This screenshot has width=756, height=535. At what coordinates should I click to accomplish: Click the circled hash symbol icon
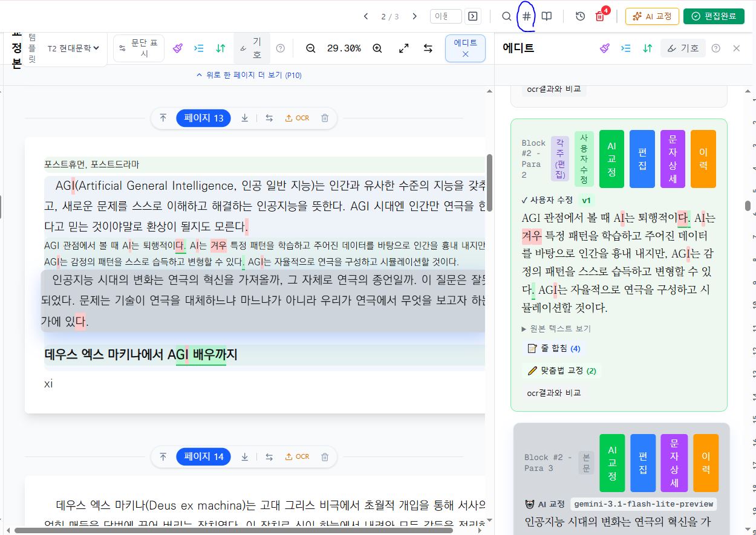(527, 16)
